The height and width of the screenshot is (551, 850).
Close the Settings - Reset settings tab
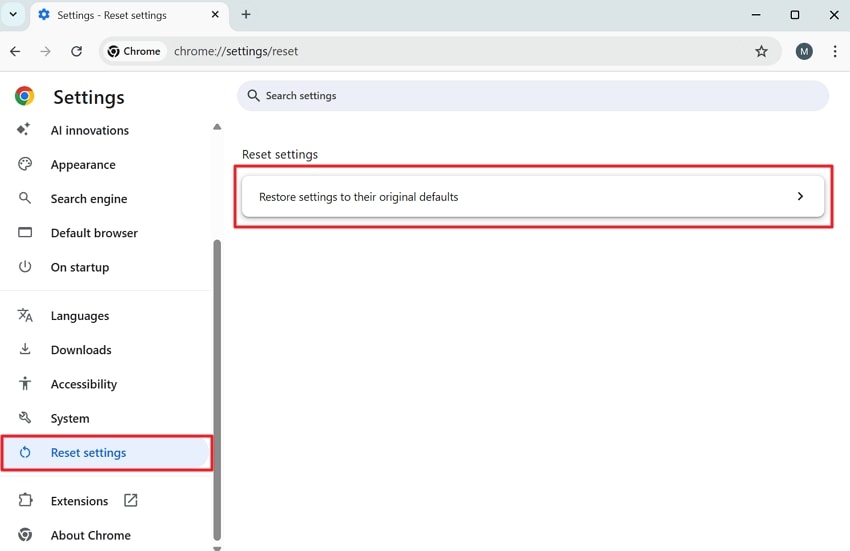click(x=215, y=15)
